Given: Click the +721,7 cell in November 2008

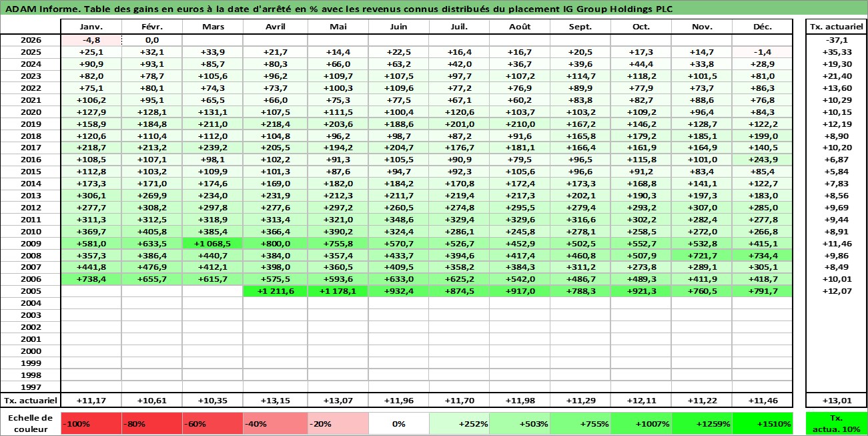Looking at the screenshot, I should point(701,256).
